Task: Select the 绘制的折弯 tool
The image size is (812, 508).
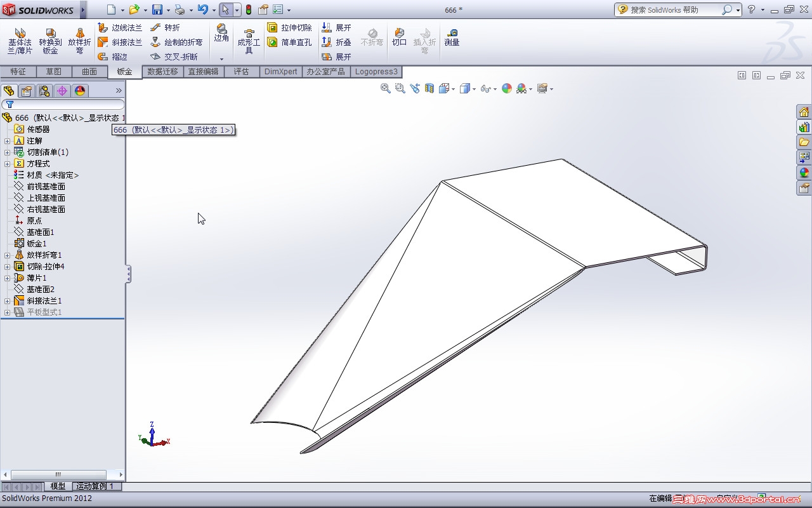Action: [176, 43]
